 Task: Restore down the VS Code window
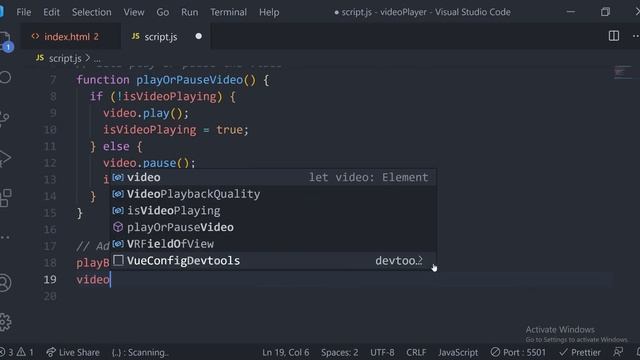point(605,12)
